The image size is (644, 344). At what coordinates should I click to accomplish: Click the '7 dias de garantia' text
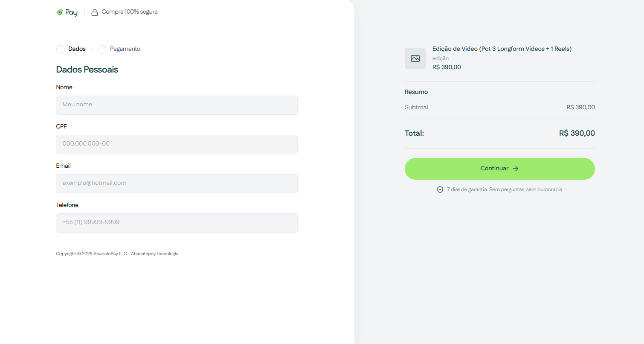pos(505,189)
